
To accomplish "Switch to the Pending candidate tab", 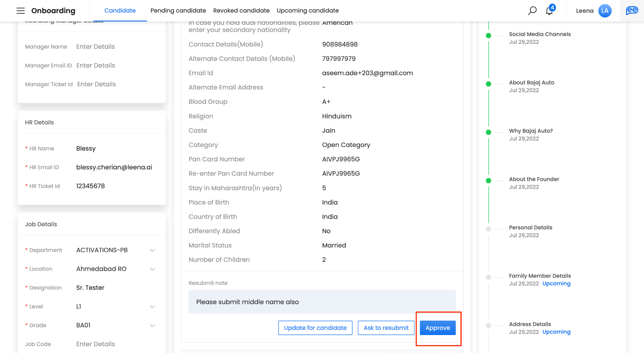I will tap(178, 11).
